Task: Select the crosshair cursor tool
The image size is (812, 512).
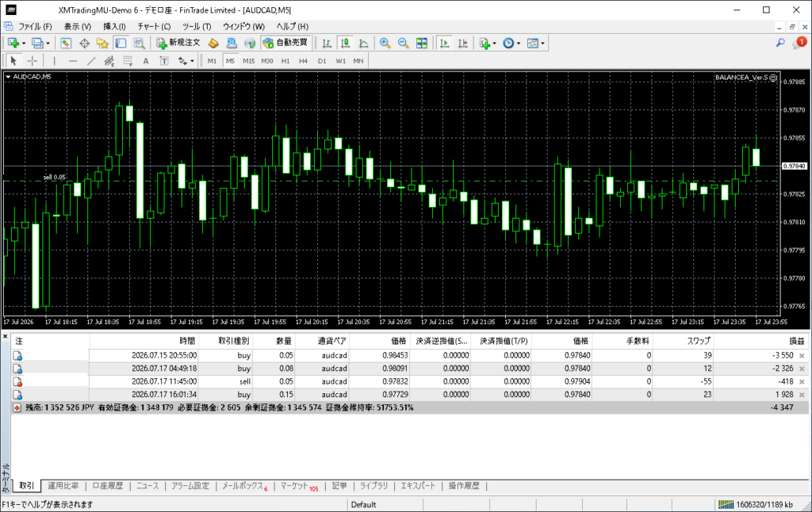Action: pyautogui.click(x=32, y=61)
